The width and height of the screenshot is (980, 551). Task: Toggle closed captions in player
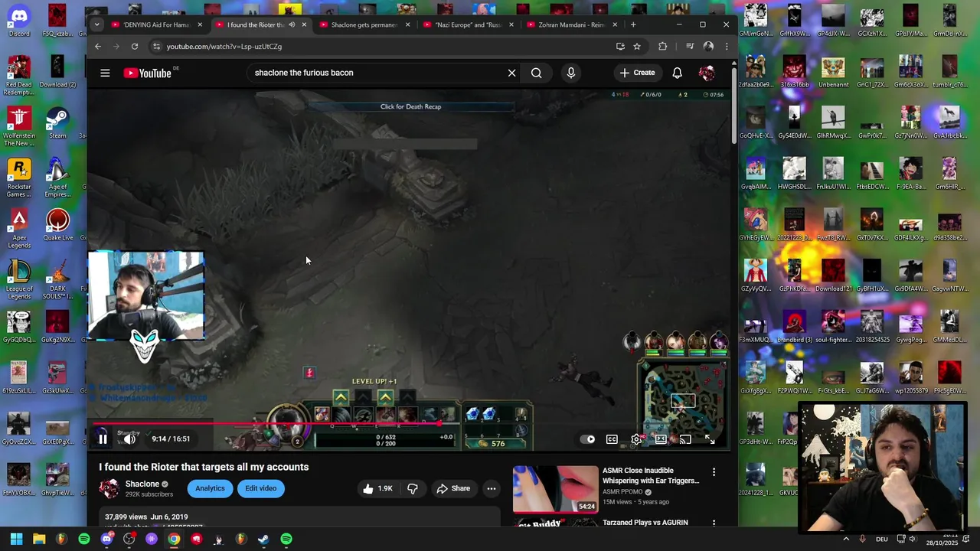pyautogui.click(x=612, y=439)
